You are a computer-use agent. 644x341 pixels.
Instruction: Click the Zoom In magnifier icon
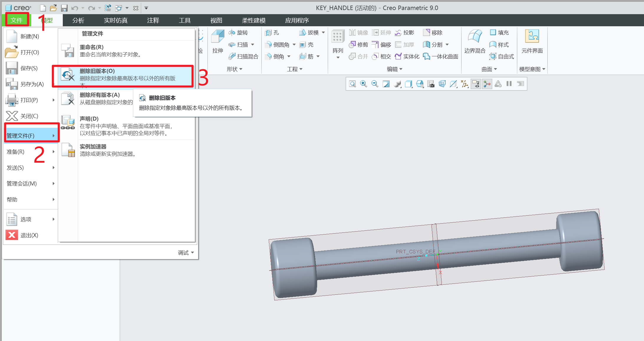tap(363, 84)
